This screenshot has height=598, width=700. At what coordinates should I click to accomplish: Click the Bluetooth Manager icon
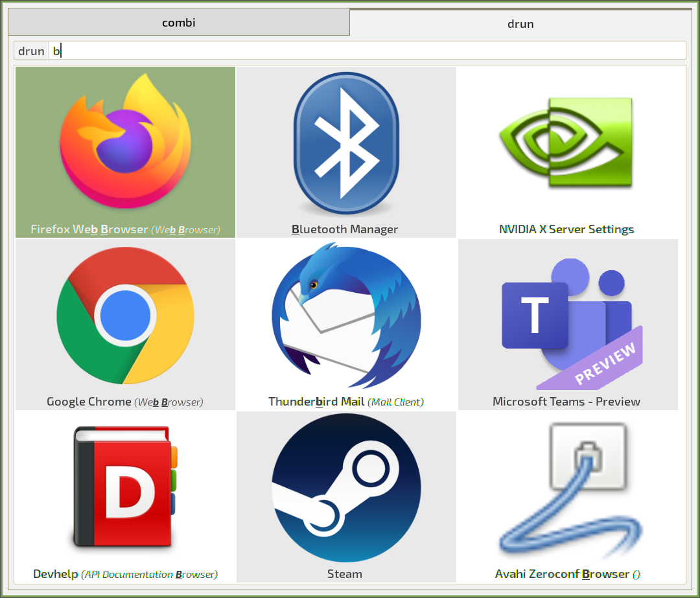[346, 143]
